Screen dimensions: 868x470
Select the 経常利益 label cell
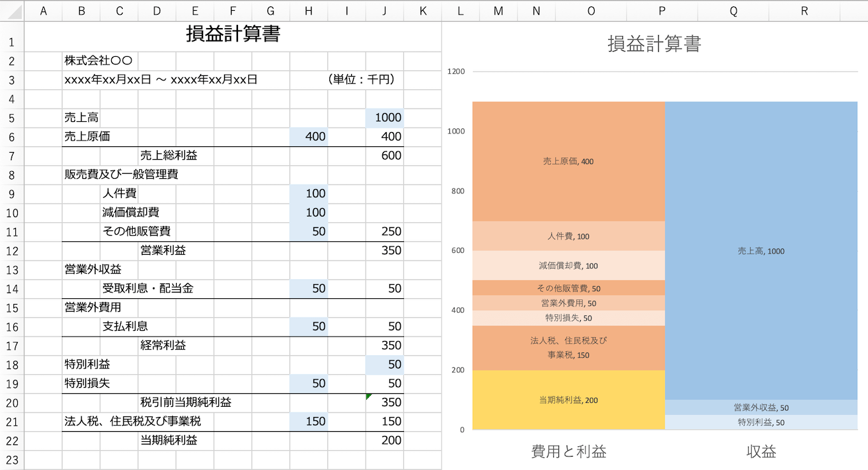click(163, 345)
